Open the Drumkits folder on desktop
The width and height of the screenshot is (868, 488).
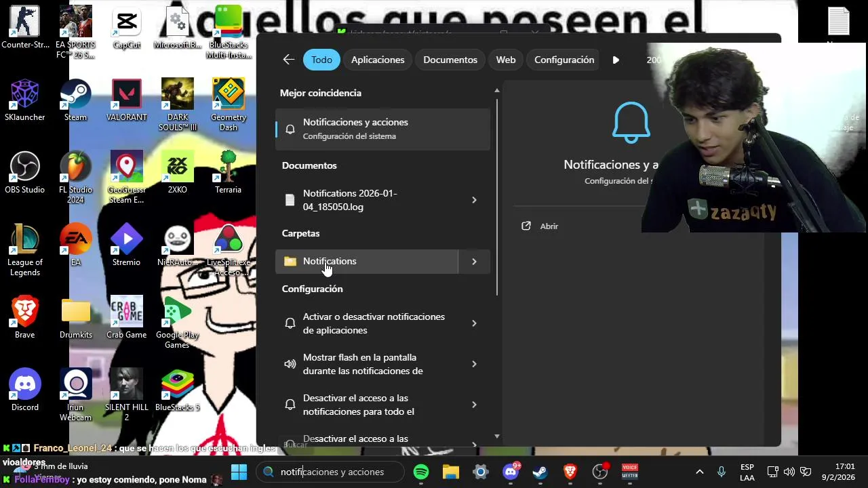tap(75, 317)
